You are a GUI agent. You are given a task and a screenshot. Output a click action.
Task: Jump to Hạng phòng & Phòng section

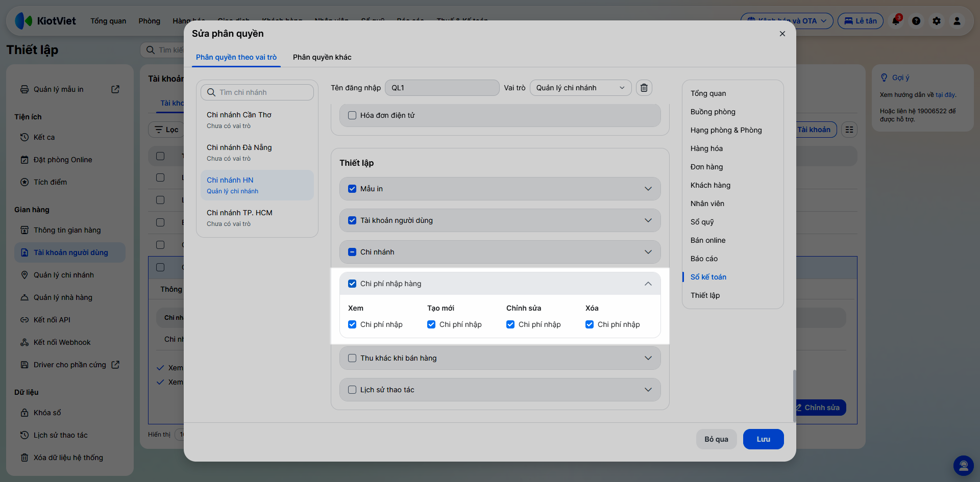[x=726, y=130]
